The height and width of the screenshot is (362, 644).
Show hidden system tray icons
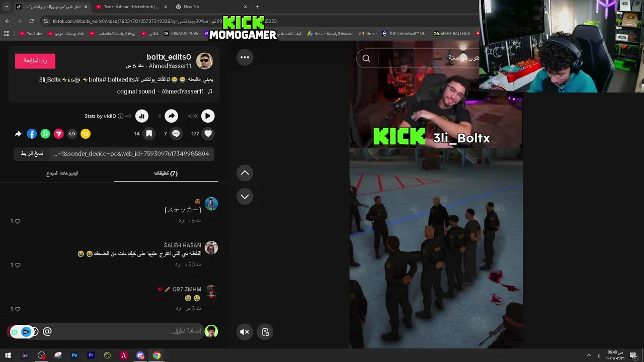(x=589, y=355)
